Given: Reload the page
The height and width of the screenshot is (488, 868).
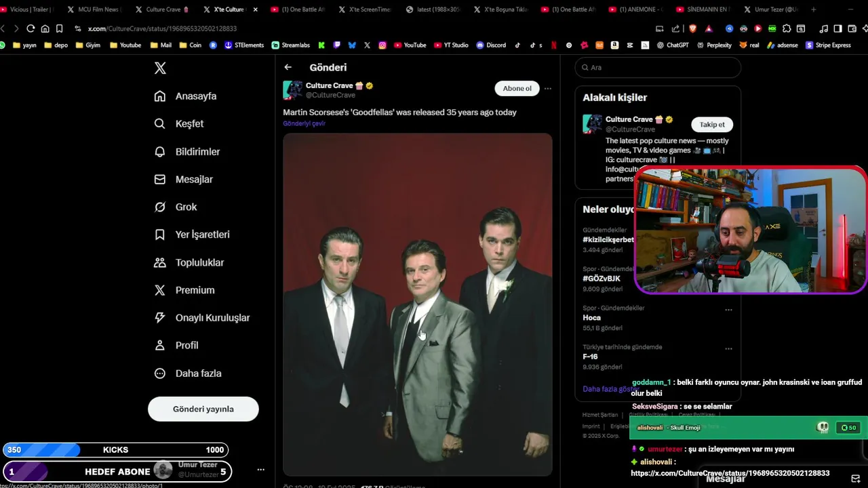Looking at the screenshot, I should 31,28.
